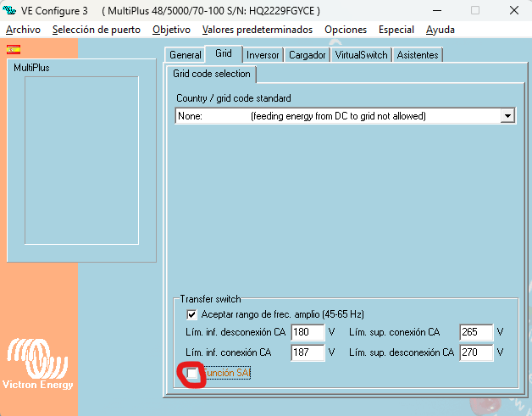The width and height of the screenshot is (532, 416).
Task: Click the Spanish flag language icon
Action: tap(14, 49)
